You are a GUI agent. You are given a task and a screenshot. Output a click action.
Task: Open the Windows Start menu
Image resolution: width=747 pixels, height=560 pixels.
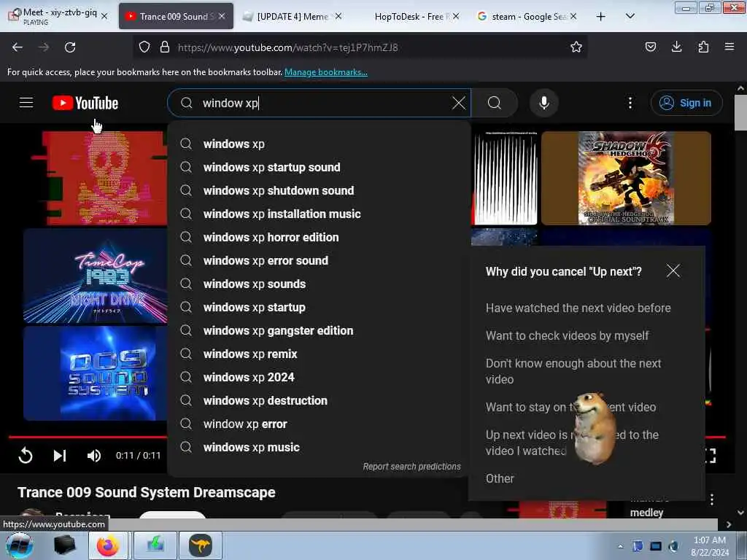[19, 545]
